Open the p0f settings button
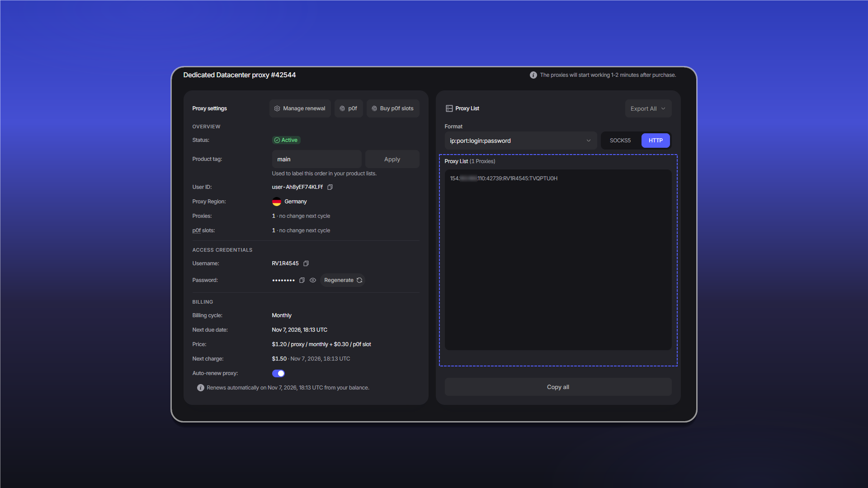Image resolution: width=868 pixels, height=488 pixels. click(x=349, y=108)
